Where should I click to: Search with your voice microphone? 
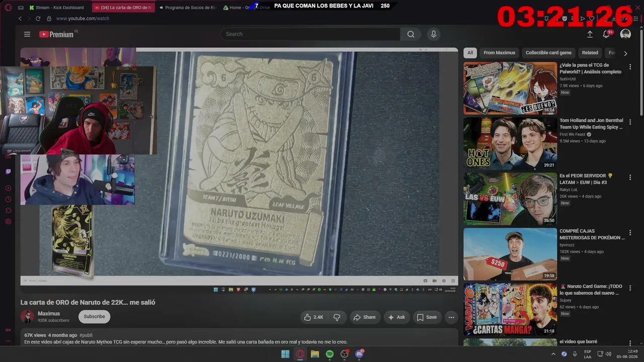[434, 34]
